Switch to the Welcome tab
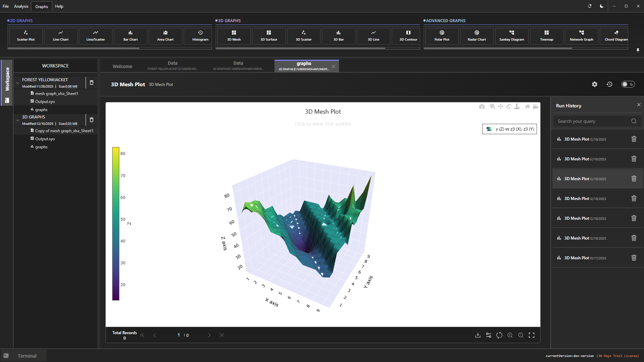Screen dimensions: 644x362 pos(122,66)
